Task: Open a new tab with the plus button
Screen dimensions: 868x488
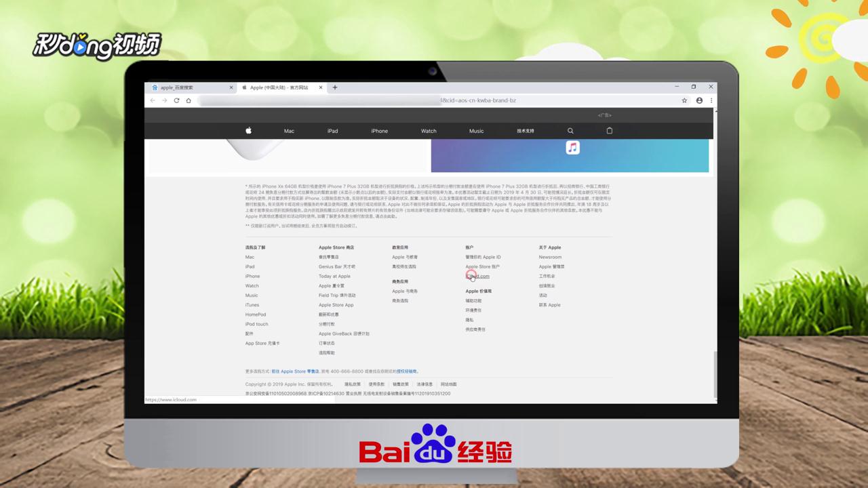Action: point(334,87)
